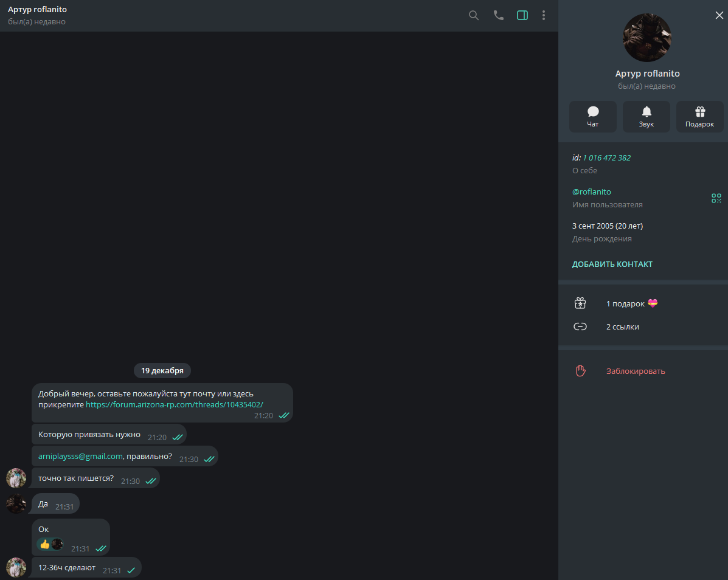This screenshot has height=580, width=728.
Task: Mute notifications with the Звук bell button
Action: (647, 117)
